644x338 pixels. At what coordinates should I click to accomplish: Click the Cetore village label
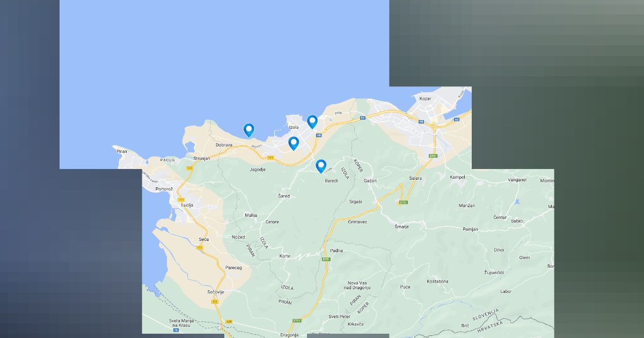272,222
